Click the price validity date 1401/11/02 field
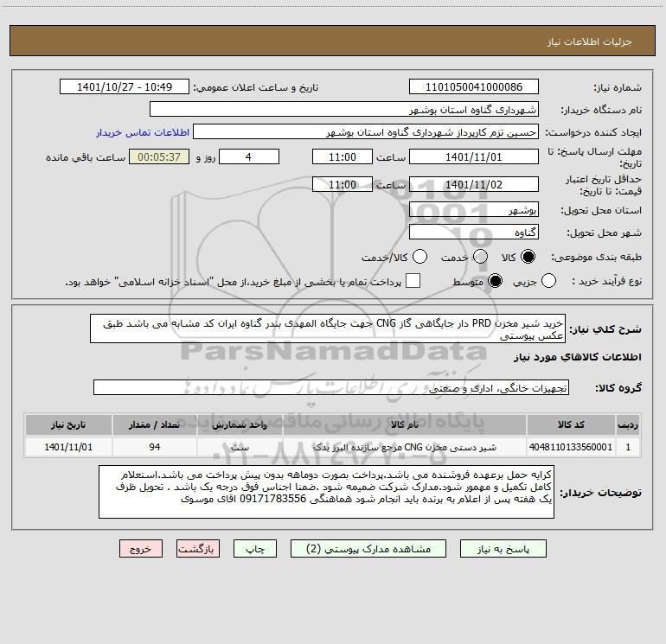The height and width of the screenshot is (644, 666). 474,184
